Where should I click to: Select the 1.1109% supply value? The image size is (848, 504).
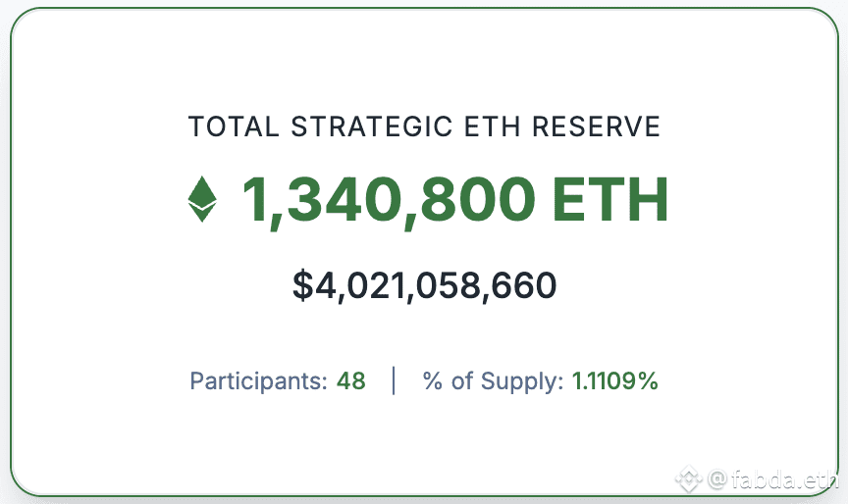tap(615, 380)
